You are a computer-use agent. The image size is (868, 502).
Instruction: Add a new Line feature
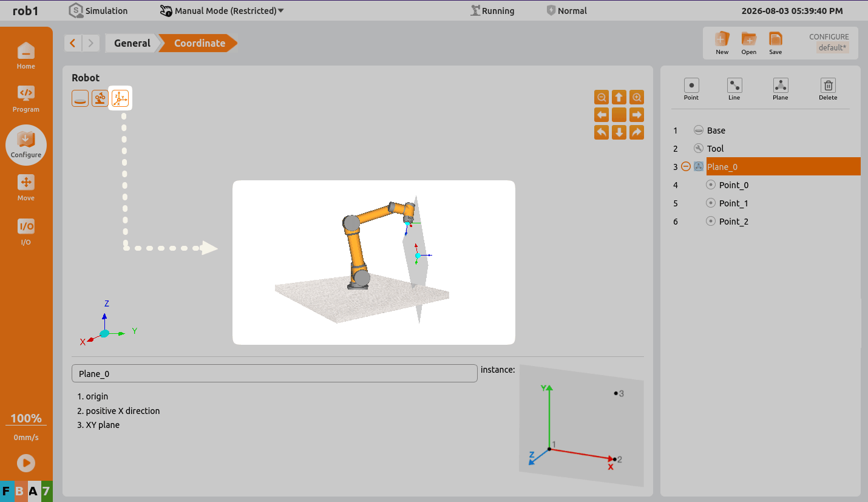(x=734, y=89)
